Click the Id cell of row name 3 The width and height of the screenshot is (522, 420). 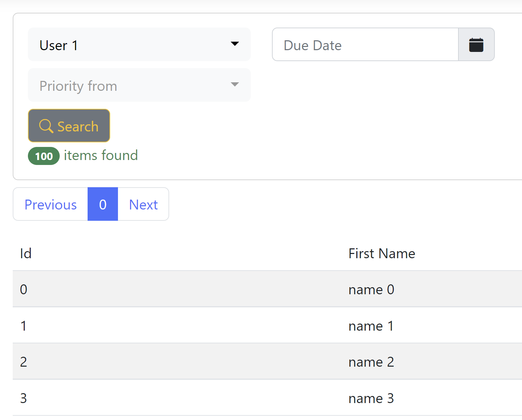click(x=24, y=398)
